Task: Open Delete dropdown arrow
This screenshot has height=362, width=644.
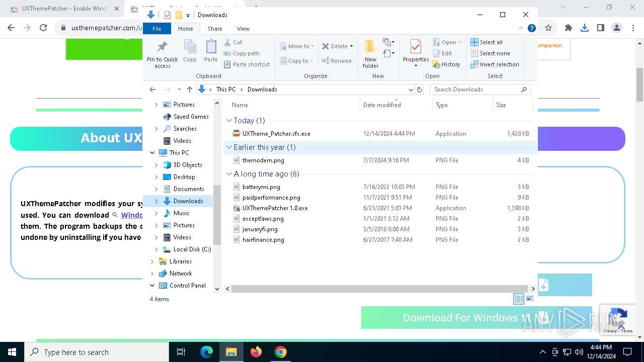Action: (x=351, y=46)
